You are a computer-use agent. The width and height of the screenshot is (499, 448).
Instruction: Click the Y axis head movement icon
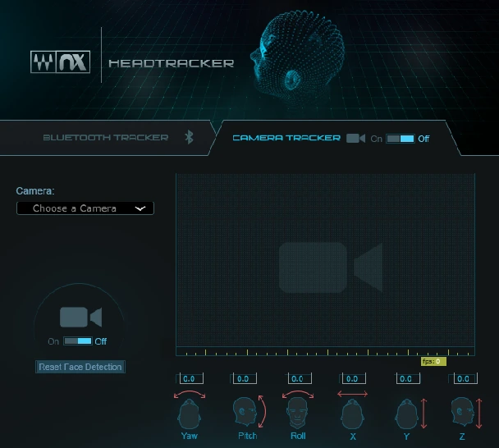[x=411, y=414]
